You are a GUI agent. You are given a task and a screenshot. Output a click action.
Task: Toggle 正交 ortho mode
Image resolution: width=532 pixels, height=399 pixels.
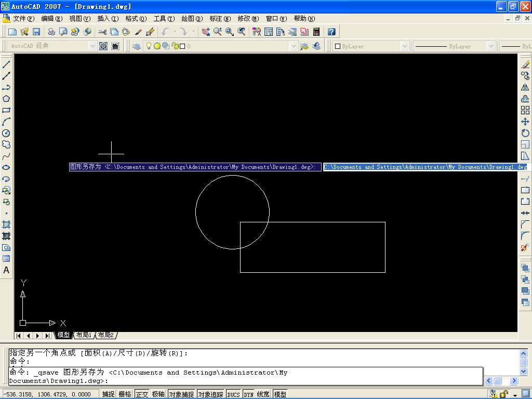click(142, 394)
